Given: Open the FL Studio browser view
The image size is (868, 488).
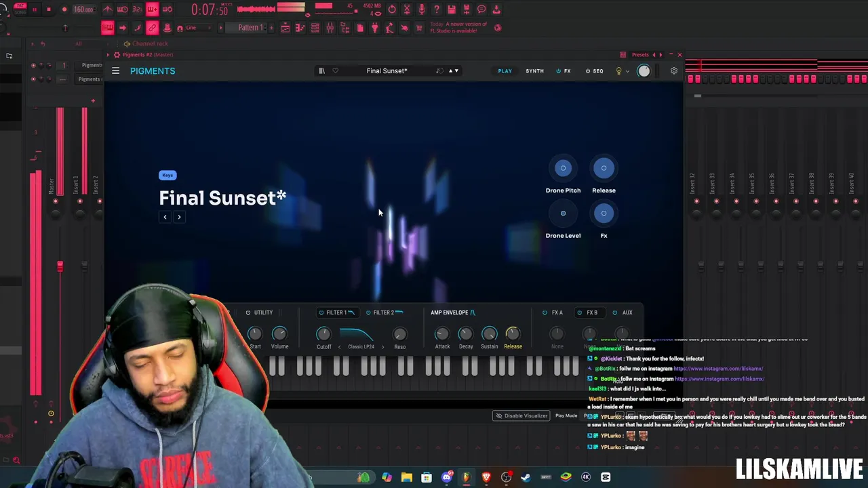Looking at the screenshot, I should point(345,28).
